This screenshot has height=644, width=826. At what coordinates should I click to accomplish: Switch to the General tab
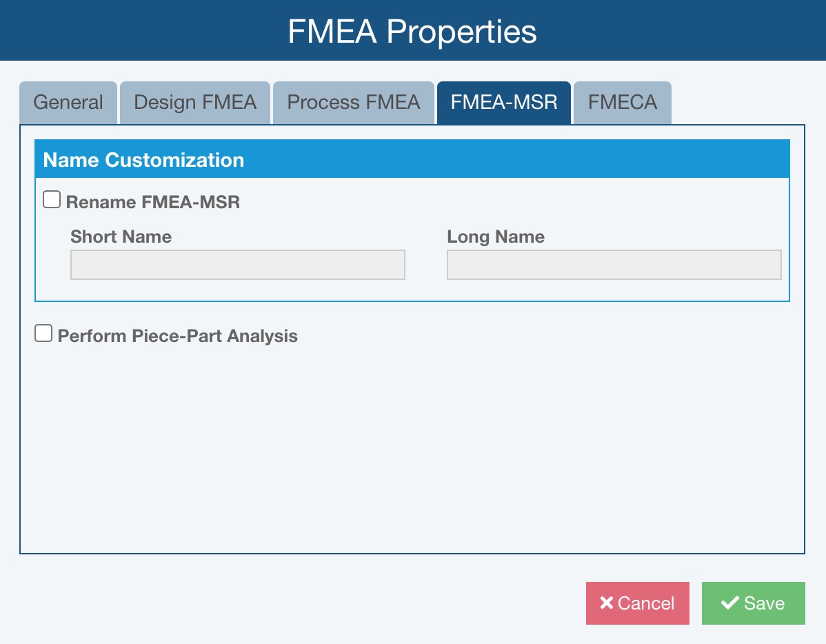[68, 102]
